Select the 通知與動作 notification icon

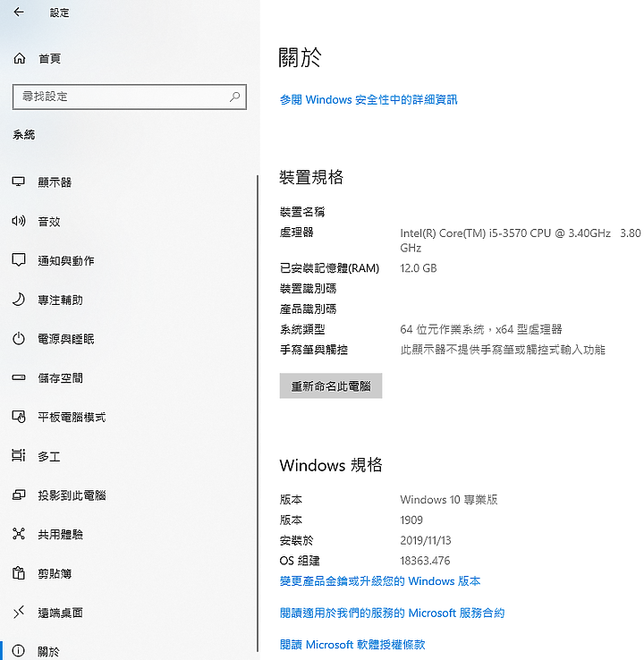point(19,260)
